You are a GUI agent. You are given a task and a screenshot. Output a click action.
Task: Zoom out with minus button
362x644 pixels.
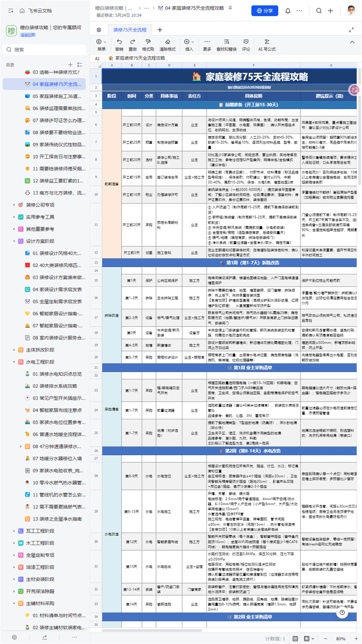(x=325, y=639)
